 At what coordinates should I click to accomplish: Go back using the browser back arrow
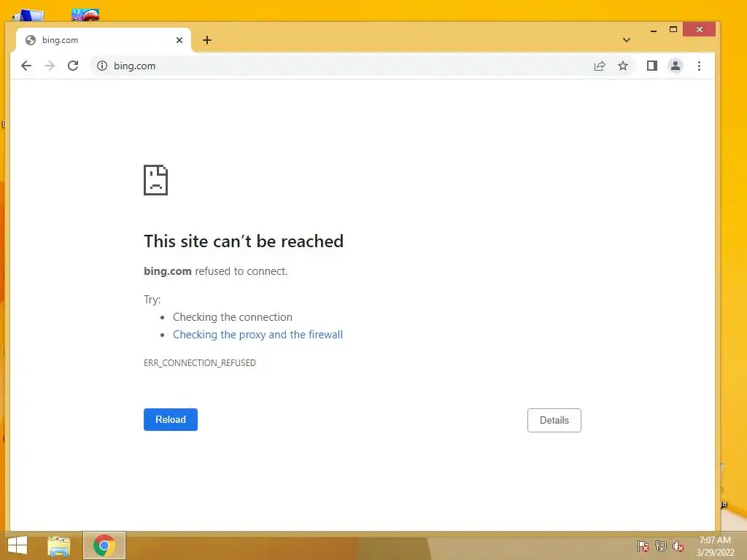[26, 66]
